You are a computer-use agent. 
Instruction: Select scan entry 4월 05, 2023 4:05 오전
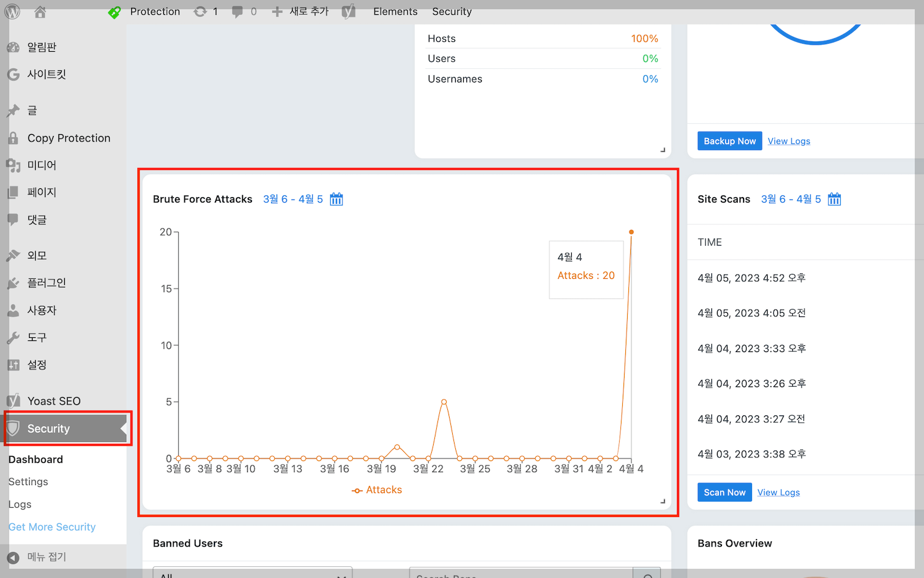click(x=752, y=313)
